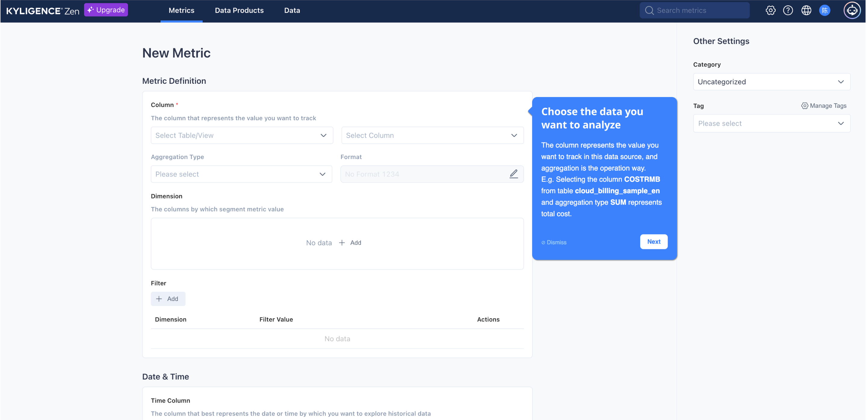Click the Upgrade button

pos(106,10)
